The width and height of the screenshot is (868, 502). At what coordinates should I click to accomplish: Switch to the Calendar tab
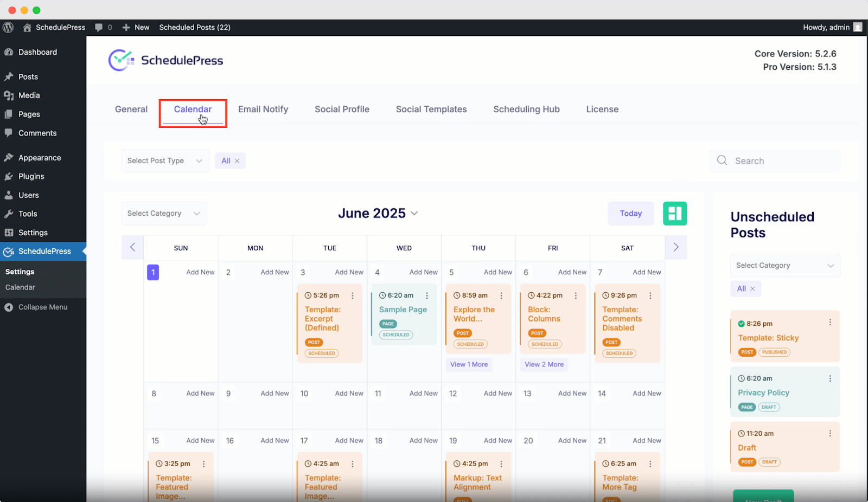193,109
